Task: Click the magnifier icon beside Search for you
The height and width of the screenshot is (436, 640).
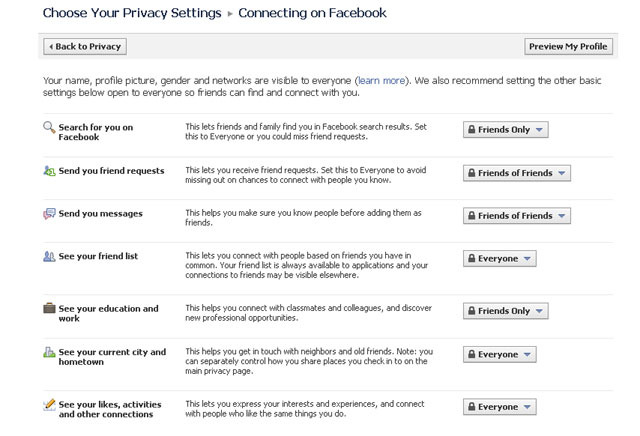Action: 49,127
